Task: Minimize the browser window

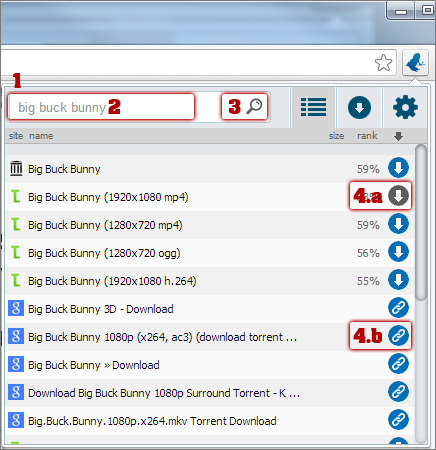Action: coord(401,11)
